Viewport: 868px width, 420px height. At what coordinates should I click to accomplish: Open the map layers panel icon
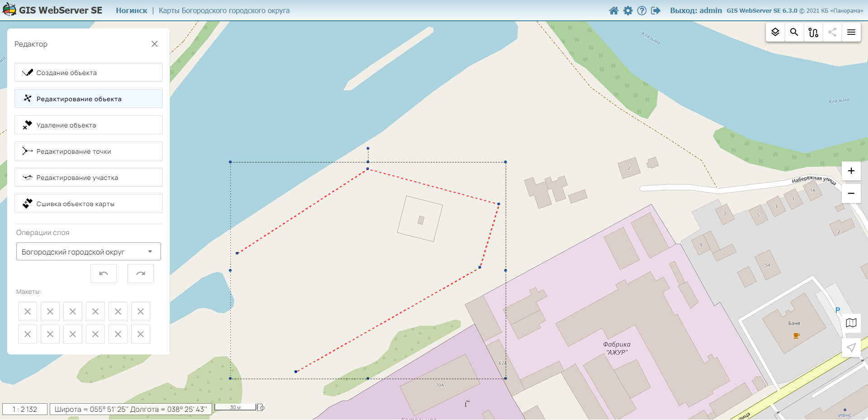pos(775,32)
